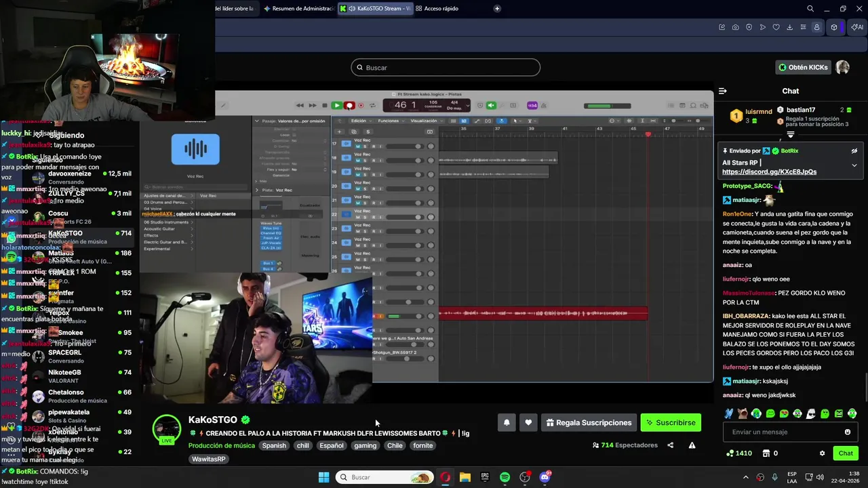Open Discord from the Windows taskbar
Viewport: 868px width, 488px height.
[545, 477]
